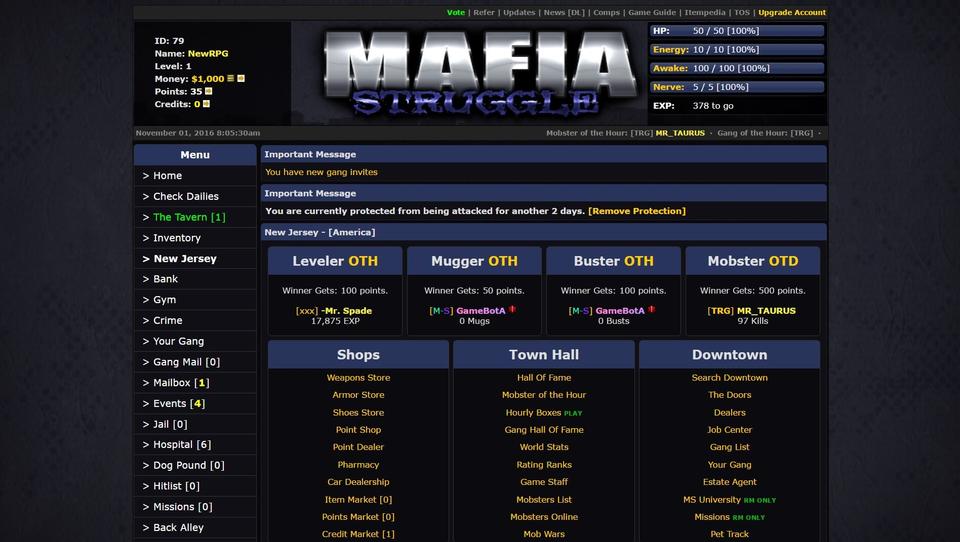Open the TOS link
Screen dimensions: 960x542
[742, 12]
